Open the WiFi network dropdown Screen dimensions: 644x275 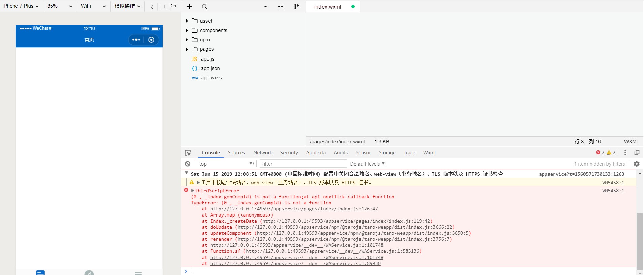(93, 6)
